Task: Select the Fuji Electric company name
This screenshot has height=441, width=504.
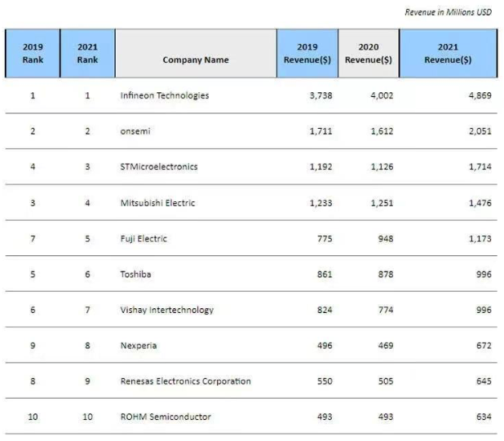Action: [144, 239]
